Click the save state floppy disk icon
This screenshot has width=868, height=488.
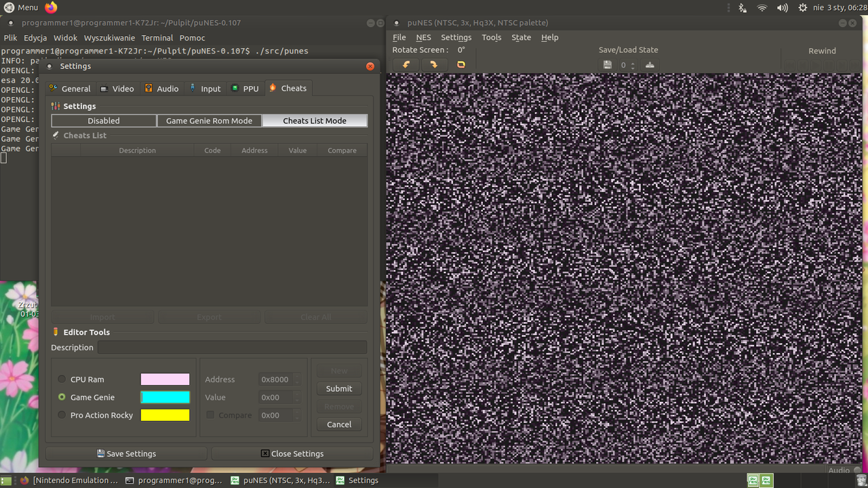(608, 65)
